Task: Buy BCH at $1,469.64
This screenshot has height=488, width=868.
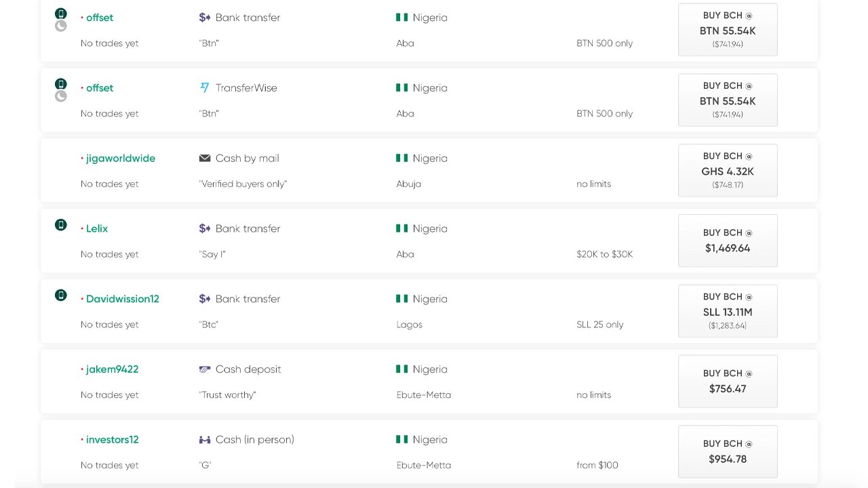Action: [x=728, y=241]
